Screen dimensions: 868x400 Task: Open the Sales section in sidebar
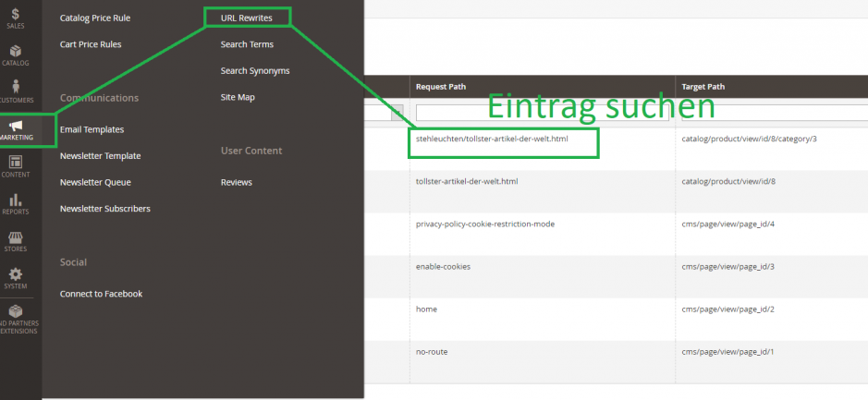point(16,18)
